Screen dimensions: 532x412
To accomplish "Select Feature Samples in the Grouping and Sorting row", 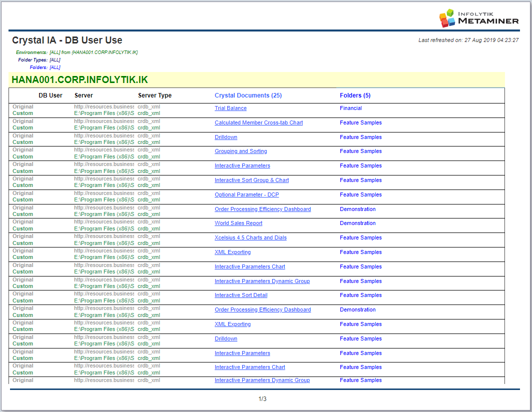I will (361, 151).
